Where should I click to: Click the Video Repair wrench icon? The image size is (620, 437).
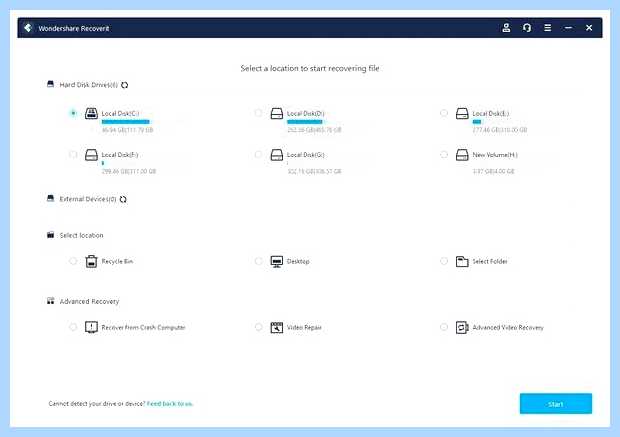point(277,327)
